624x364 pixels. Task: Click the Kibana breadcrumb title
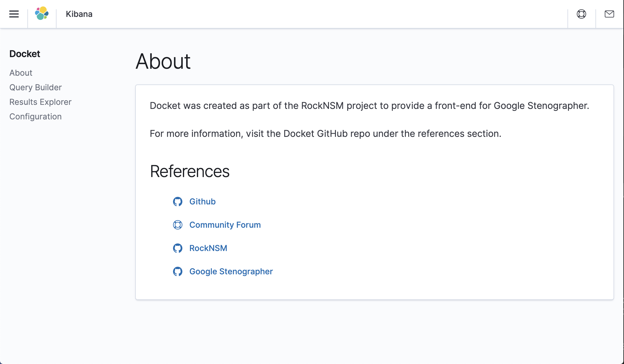[79, 14]
